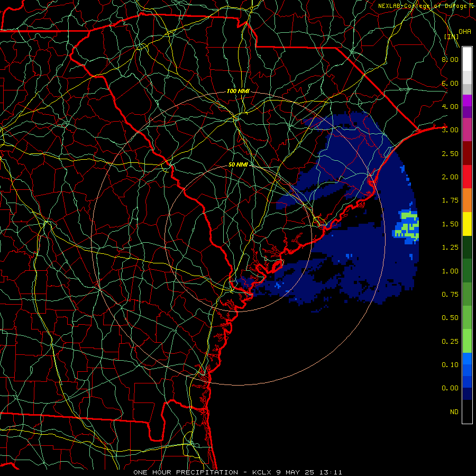Click the "0.00" legend value

(x=450, y=388)
